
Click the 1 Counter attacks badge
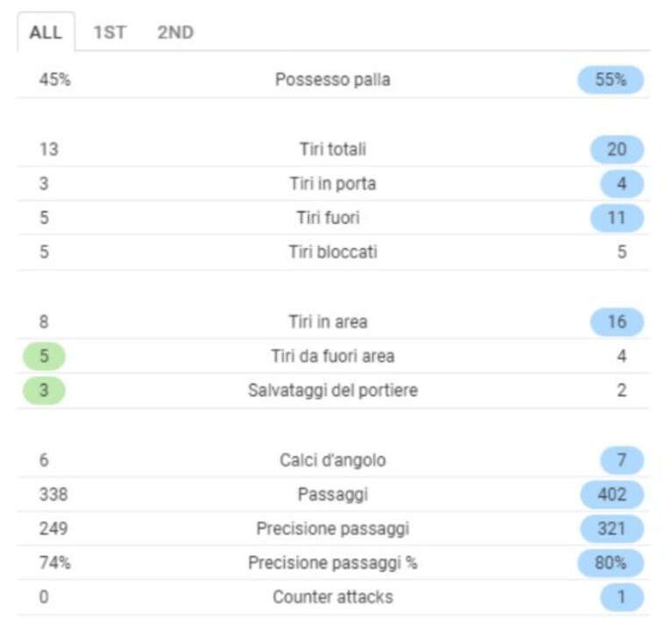621,597
